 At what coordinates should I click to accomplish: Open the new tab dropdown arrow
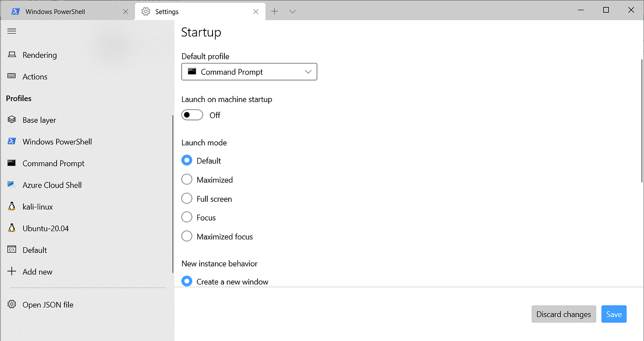[x=293, y=11]
